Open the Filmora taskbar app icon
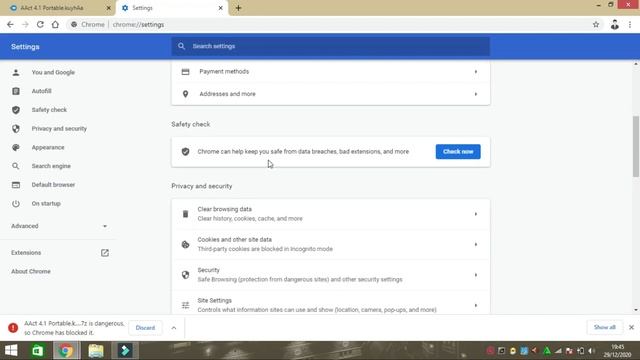 tap(125, 351)
